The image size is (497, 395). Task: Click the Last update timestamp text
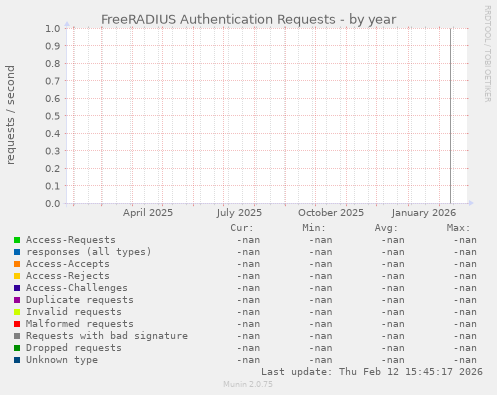pyautogui.click(x=372, y=372)
